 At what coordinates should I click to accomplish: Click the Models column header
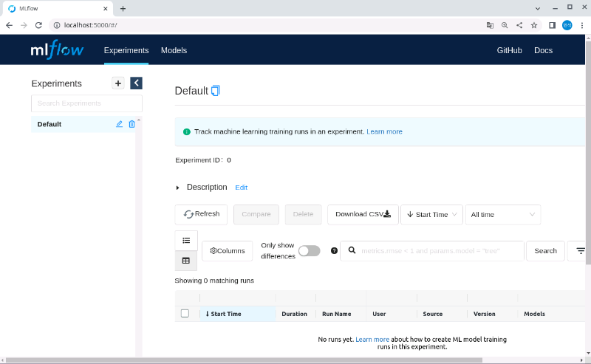click(x=534, y=314)
